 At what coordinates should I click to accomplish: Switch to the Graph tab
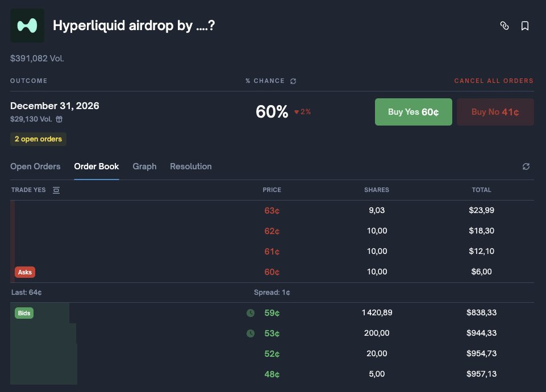click(144, 166)
